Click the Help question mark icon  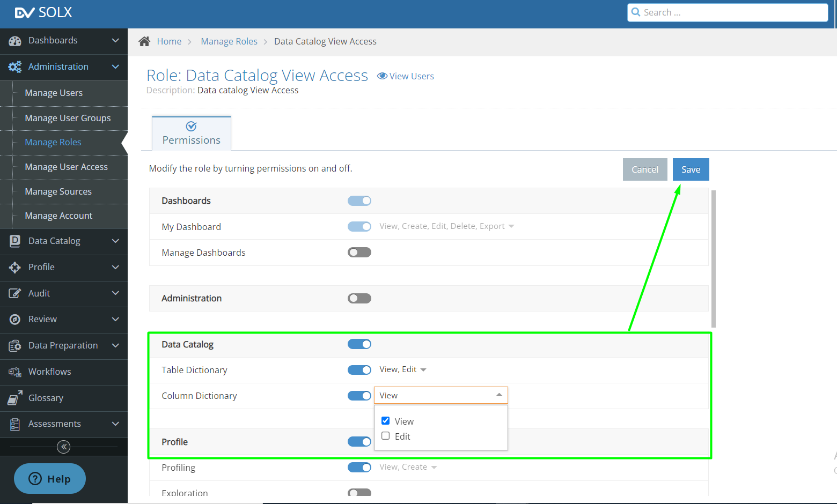point(35,479)
